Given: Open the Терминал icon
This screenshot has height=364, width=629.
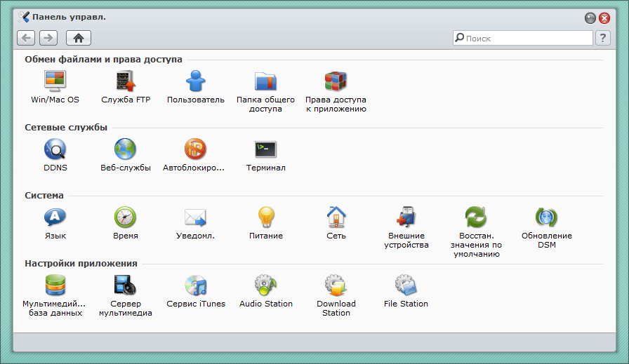Looking at the screenshot, I should 265,149.
